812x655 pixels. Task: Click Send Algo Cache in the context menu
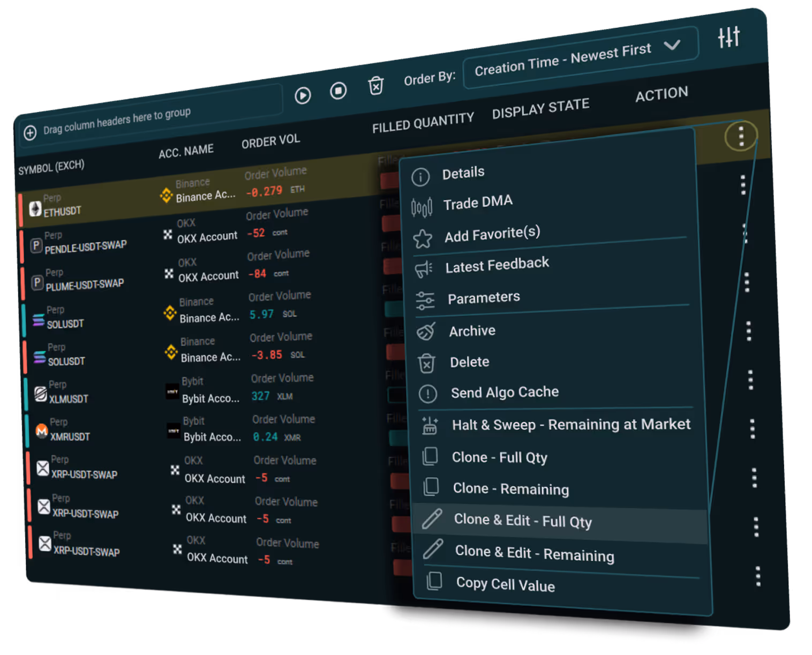pyautogui.click(x=504, y=392)
